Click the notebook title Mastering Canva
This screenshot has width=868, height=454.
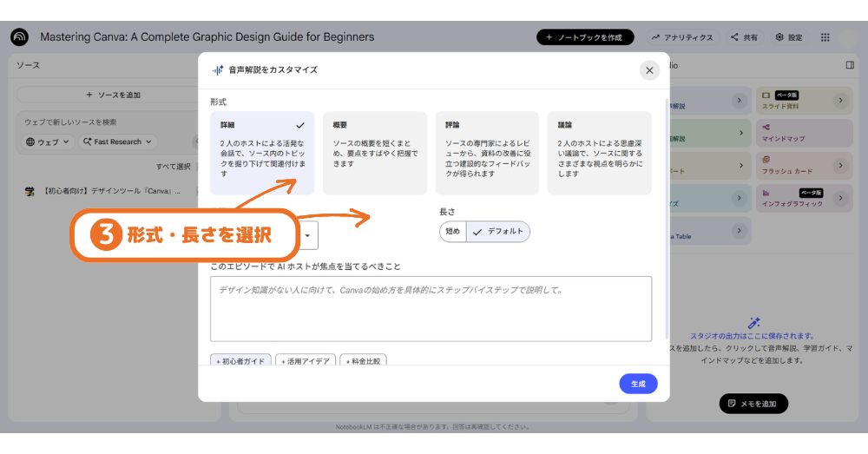[x=207, y=37]
